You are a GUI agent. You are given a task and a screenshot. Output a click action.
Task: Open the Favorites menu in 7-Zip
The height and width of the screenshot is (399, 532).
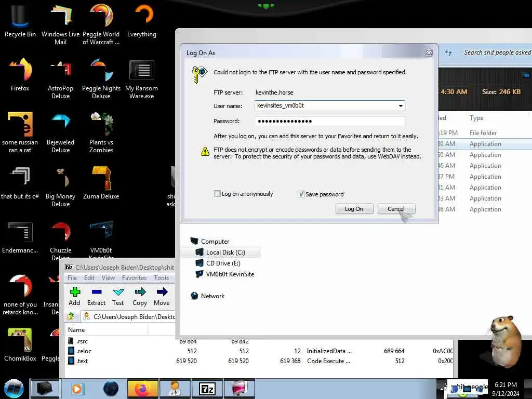pyautogui.click(x=134, y=278)
